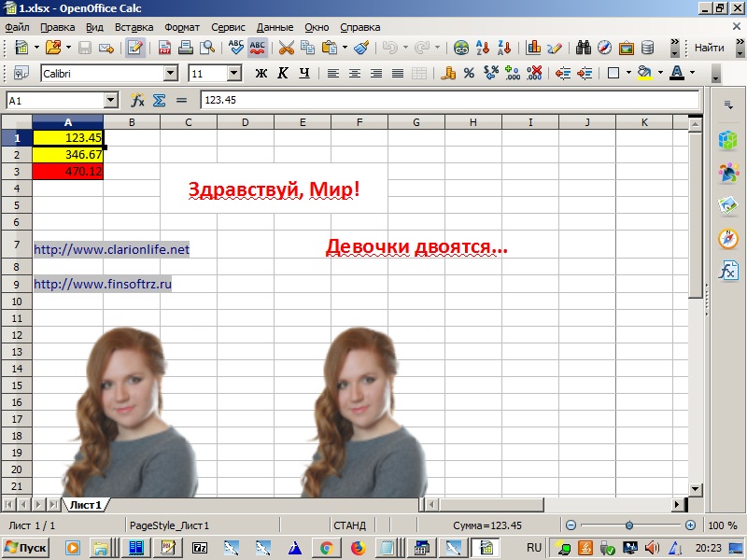Click the Export as PDF icon
This screenshot has height=560, width=747.
click(x=165, y=48)
